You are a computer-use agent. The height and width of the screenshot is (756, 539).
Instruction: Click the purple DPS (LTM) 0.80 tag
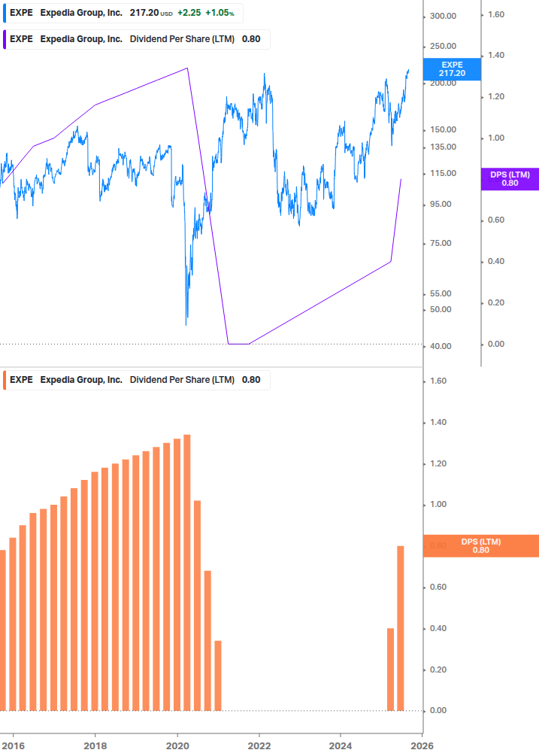pos(510,179)
